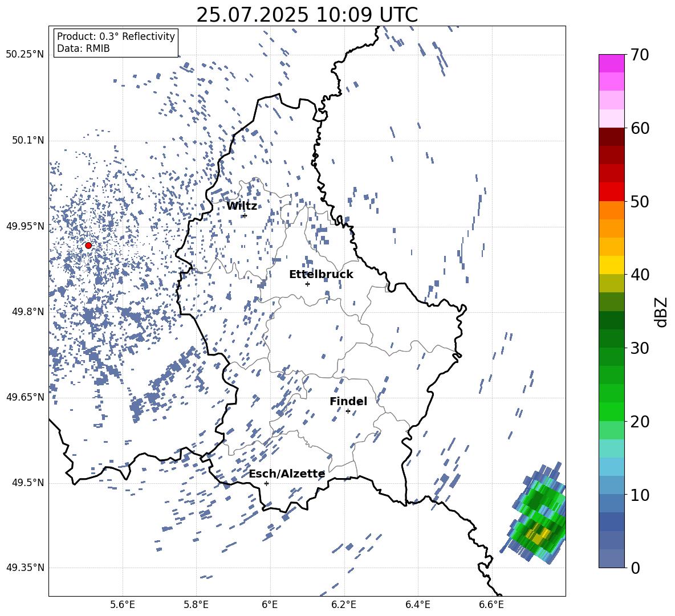The height and width of the screenshot is (616, 675).
Task: Click the colorbar 60 tick label
Action: [640, 128]
